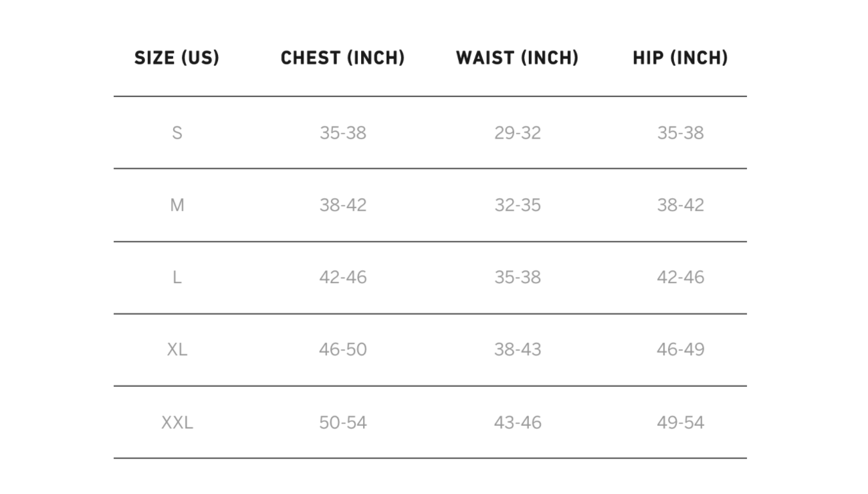Click the SIZE (US) column header
This screenshot has width=868, height=494.
click(x=177, y=58)
